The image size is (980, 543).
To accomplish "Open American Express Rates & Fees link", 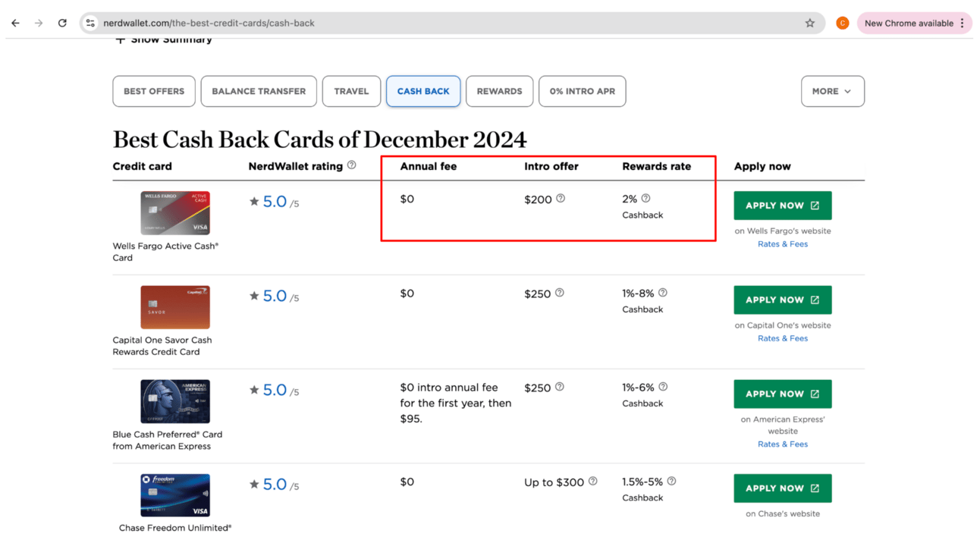I will coord(783,444).
